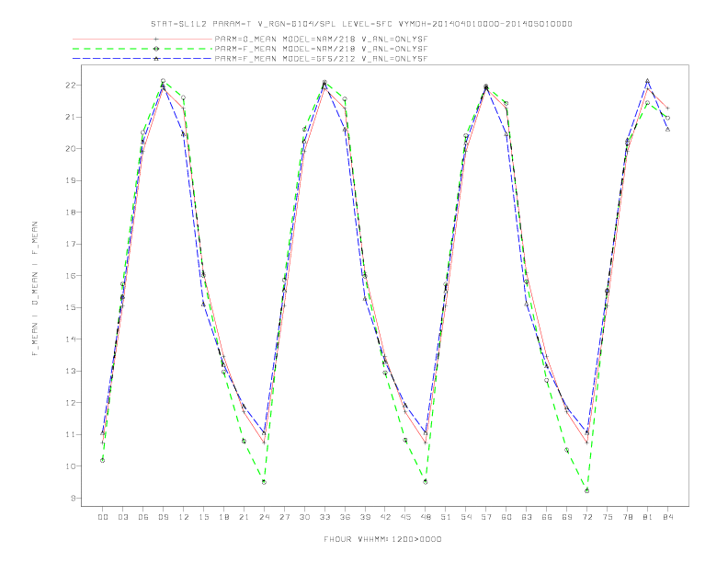Click x-axis forecast hour label 63

pos(527,517)
